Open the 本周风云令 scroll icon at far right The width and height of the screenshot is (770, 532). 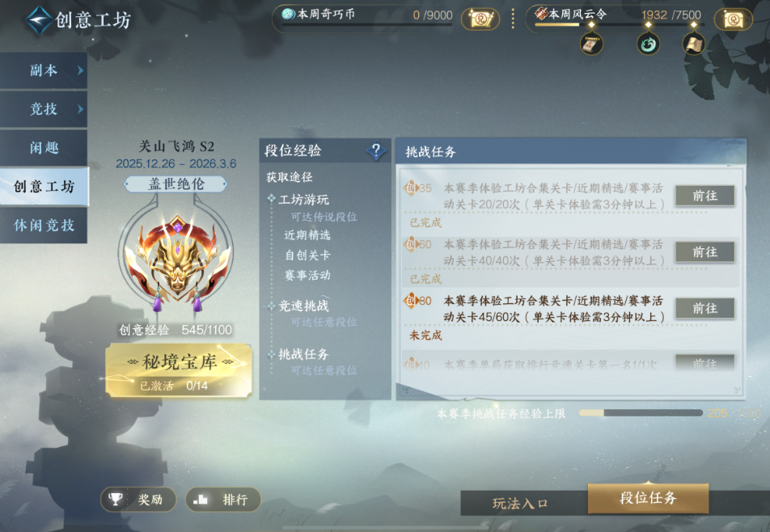tap(733, 19)
